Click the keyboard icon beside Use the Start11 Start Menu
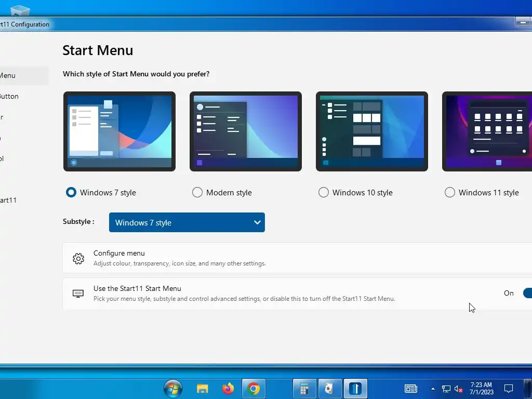This screenshot has width=532, height=399. tap(78, 294)
